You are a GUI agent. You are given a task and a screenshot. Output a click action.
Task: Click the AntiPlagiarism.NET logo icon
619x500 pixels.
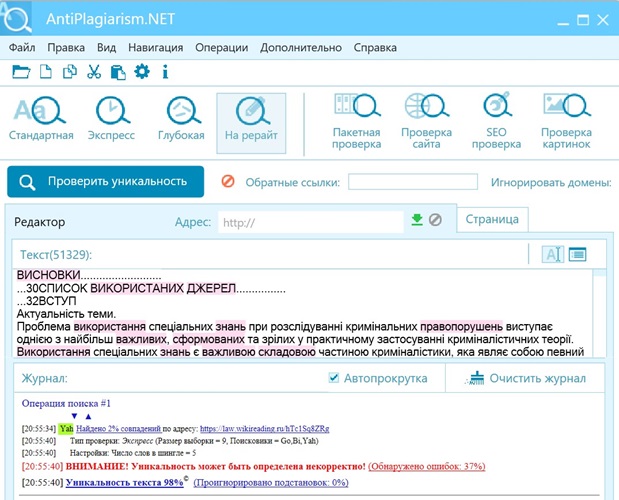click(x=16, y=18)
